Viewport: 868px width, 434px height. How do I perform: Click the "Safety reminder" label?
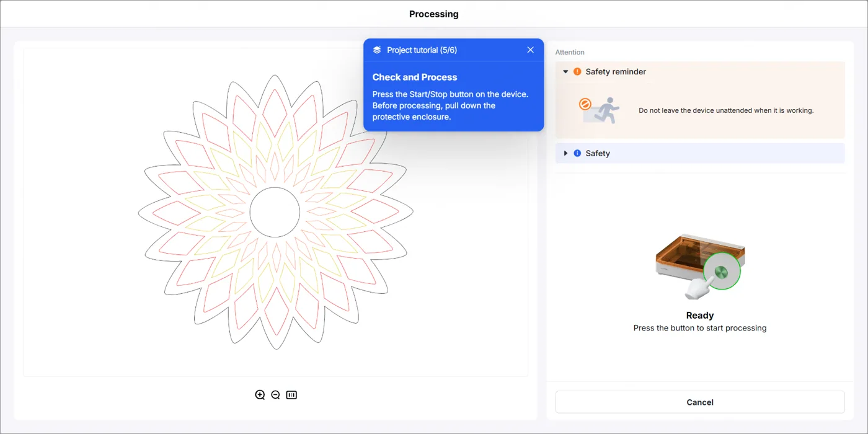click(x=616, y=72)
